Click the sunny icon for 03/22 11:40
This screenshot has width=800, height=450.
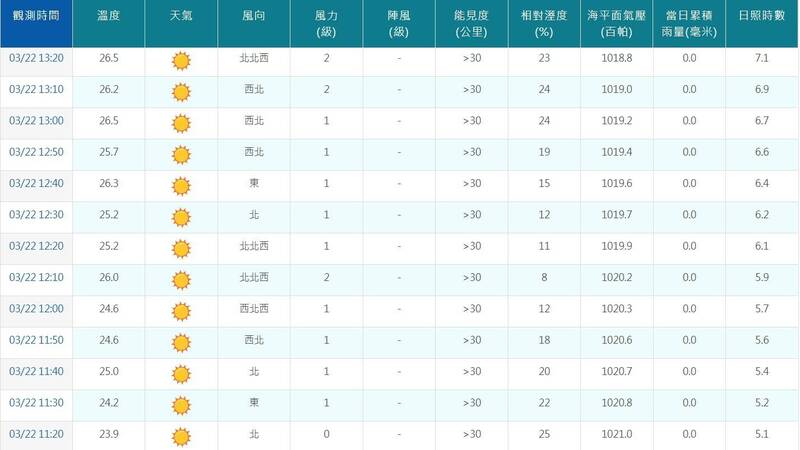[x=181, y=374]
